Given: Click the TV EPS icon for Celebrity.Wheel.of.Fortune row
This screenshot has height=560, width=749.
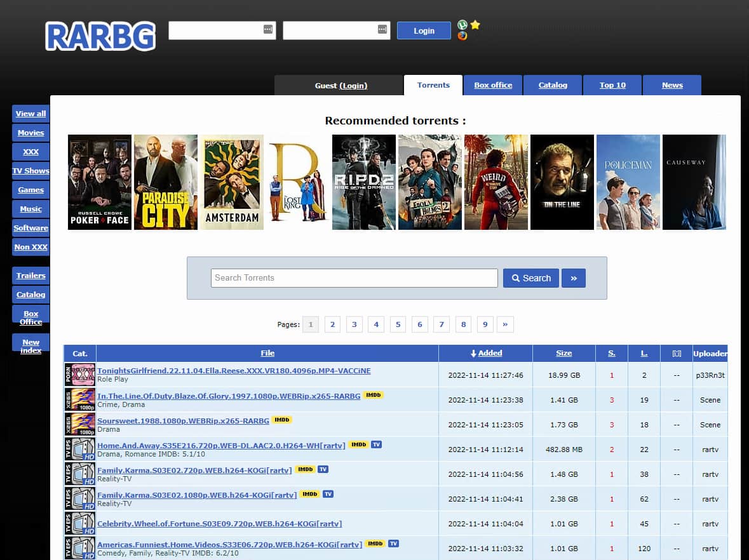Looking at the screenshot, I should click(x=80, y=524).
